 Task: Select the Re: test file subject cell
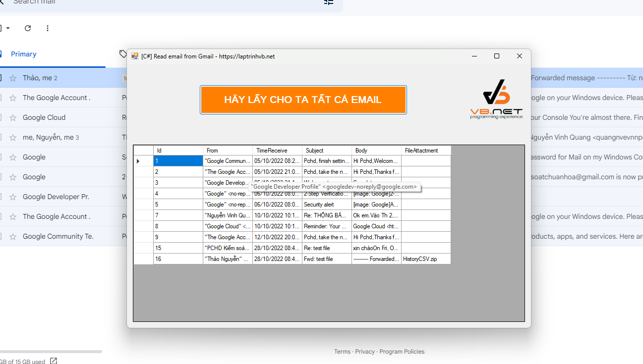[327, 248]
